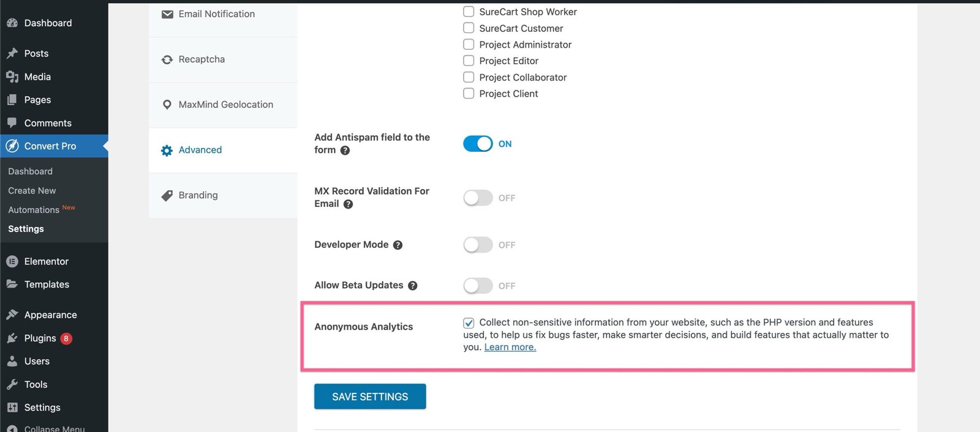Enable the Developer Mode toggle
Image resolution: width=980 pixels, height=432 pixels.
pos(478,245)
